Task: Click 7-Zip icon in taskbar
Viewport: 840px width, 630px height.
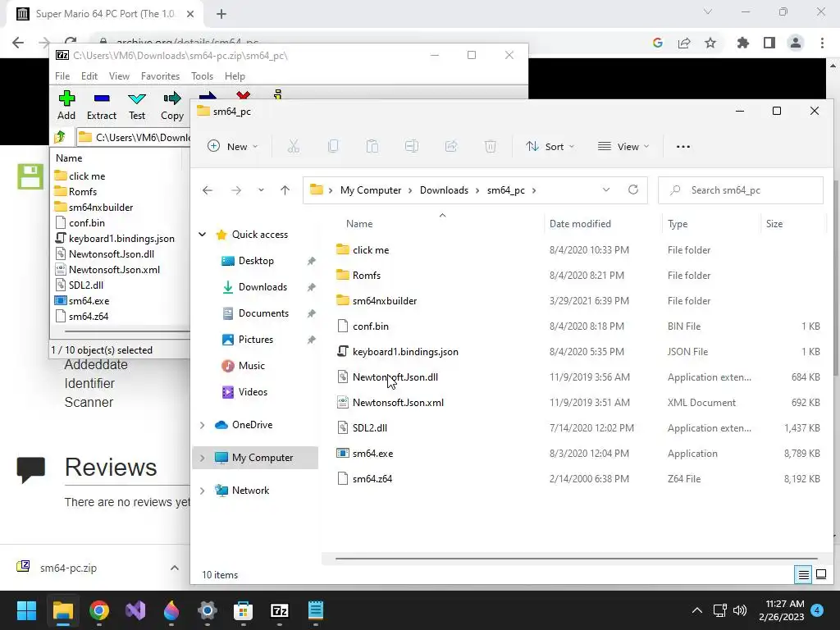Action: click(280, 610)
